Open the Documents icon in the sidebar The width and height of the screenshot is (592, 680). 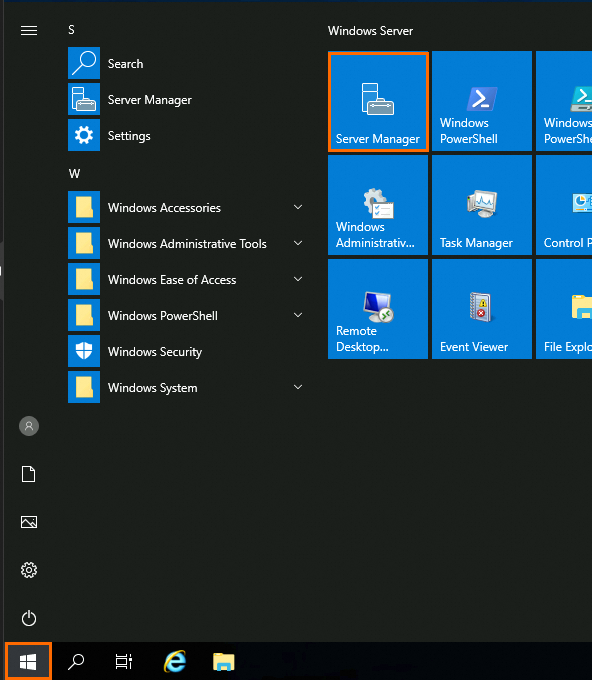(29, 474)
